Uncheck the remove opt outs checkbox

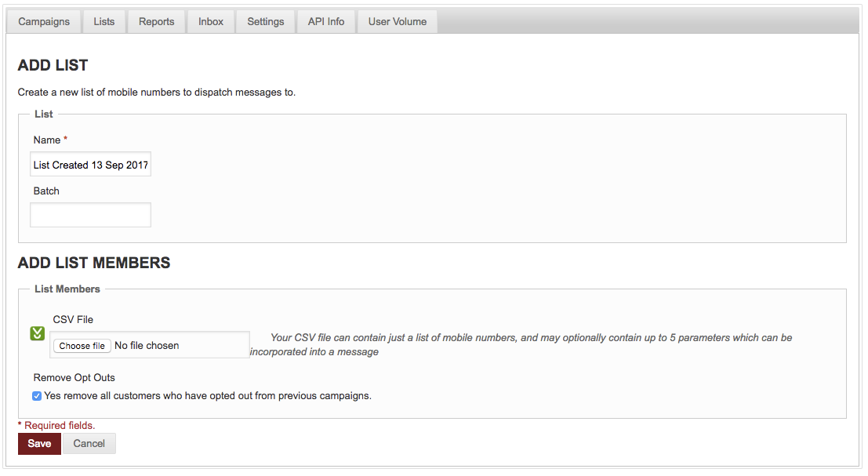point(37,396)
